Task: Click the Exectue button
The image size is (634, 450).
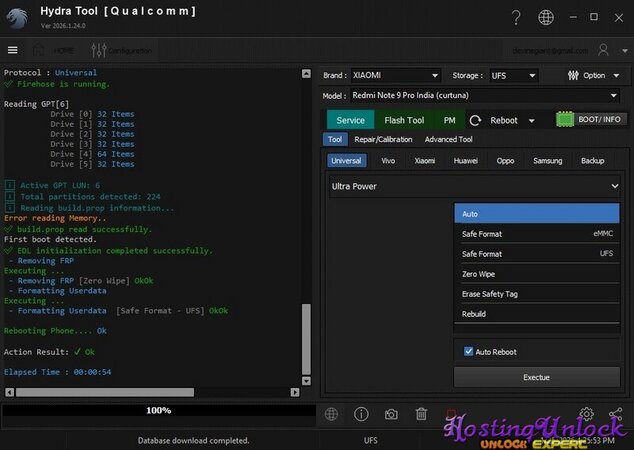Action: click(536, 378)
